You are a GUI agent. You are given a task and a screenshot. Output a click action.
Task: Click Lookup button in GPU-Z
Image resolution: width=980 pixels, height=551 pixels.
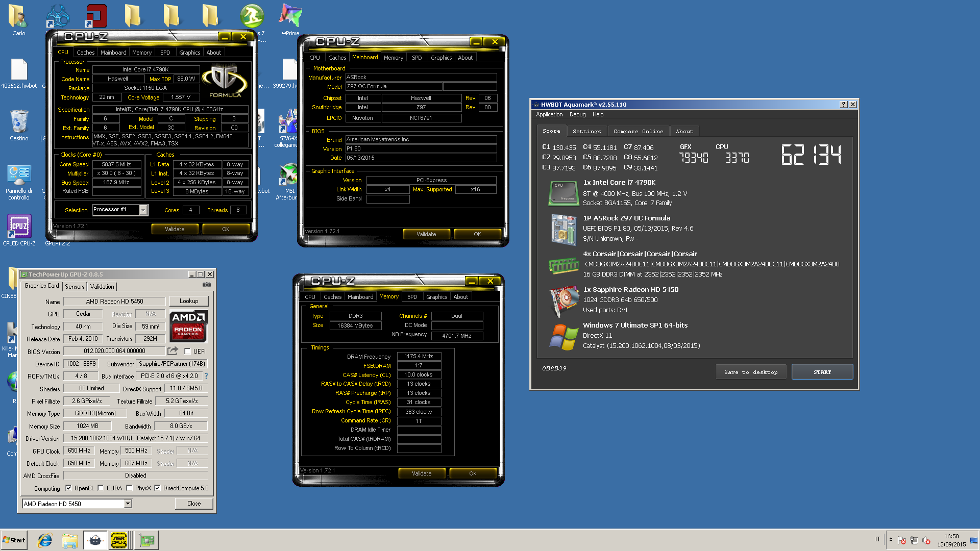coord(188,301)
